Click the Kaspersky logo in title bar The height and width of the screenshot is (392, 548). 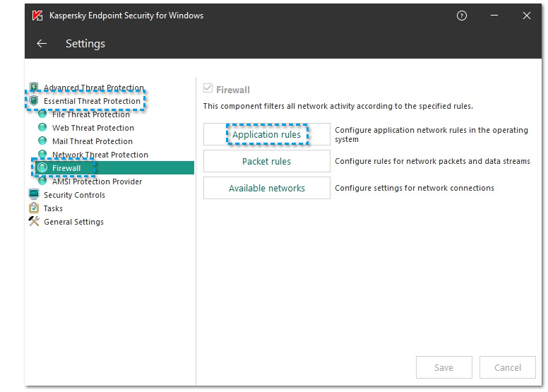coord(37,16)
